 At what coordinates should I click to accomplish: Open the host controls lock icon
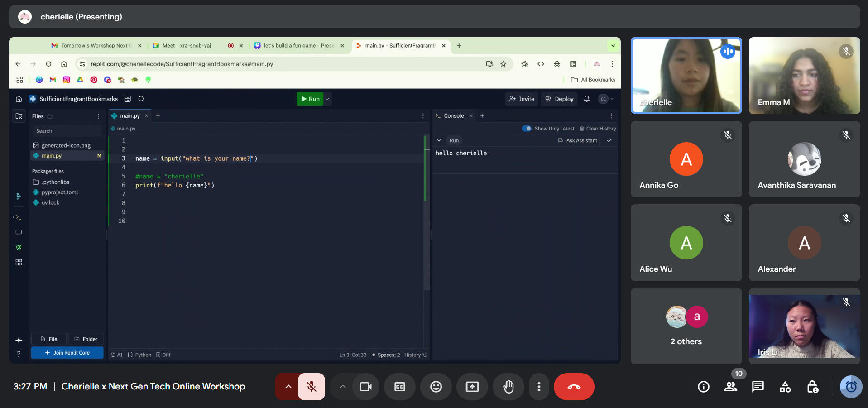click(813, 387)
